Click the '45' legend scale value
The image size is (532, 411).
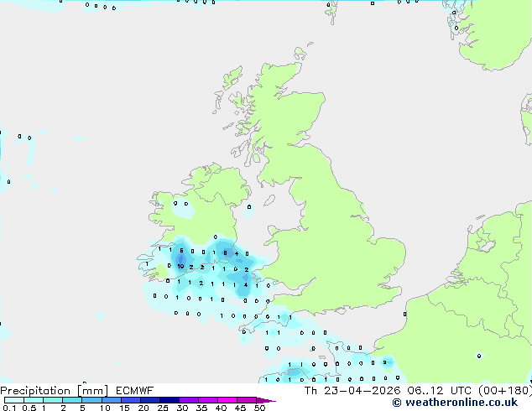240,408
